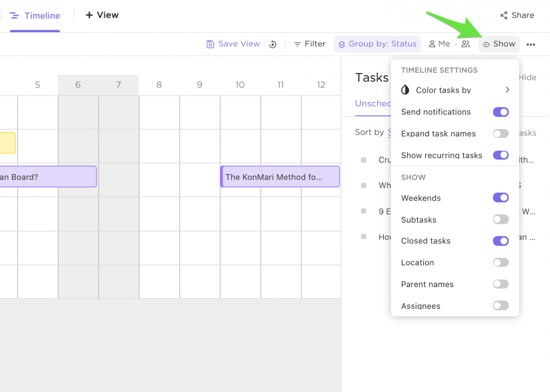Click the autosave refresh icon
This screenshot has width=550, height=392.
[x=273, y=44]
